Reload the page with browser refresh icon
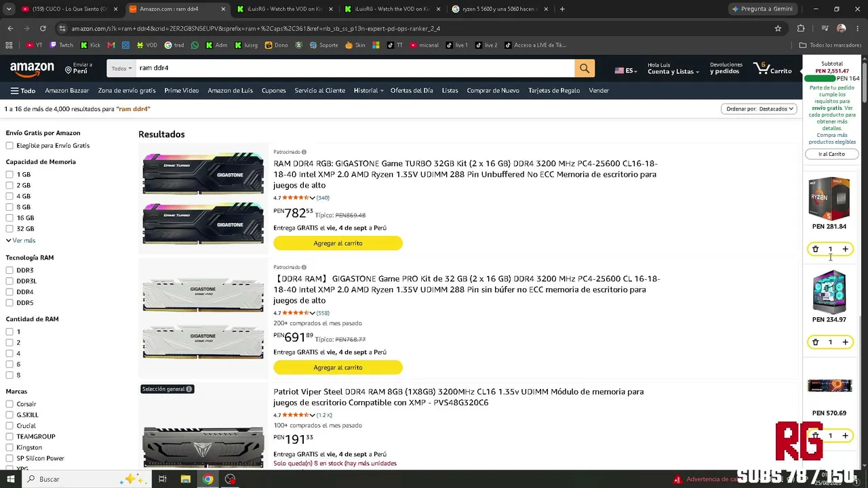The height and width of the screenshot is (488, 868). 43,28
